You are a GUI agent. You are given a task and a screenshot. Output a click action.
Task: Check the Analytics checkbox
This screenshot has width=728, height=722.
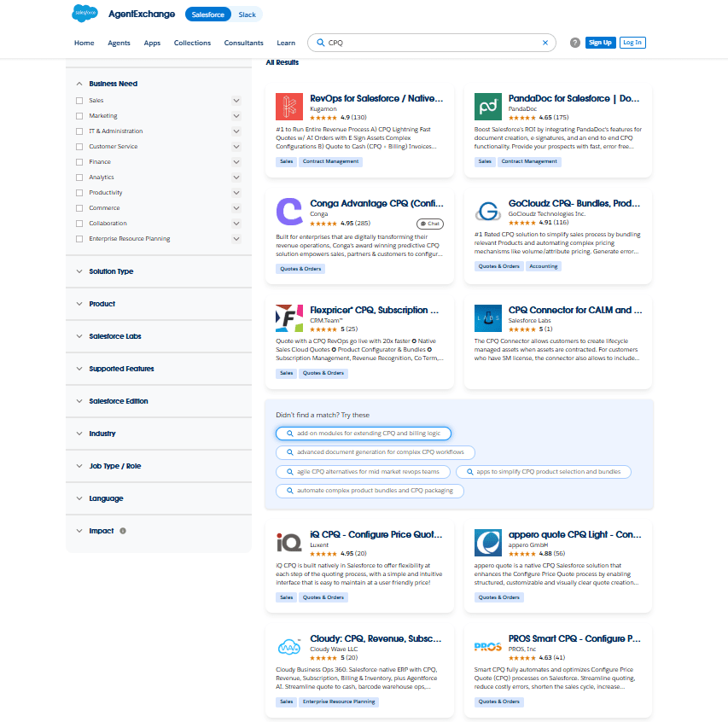(79, 177)
